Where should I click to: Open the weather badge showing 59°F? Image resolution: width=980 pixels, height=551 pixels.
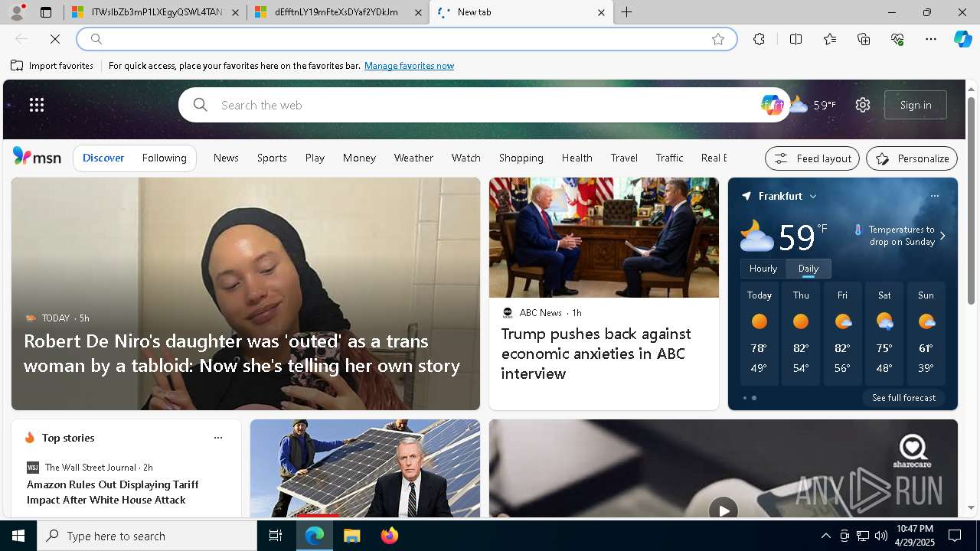point(813,105)
